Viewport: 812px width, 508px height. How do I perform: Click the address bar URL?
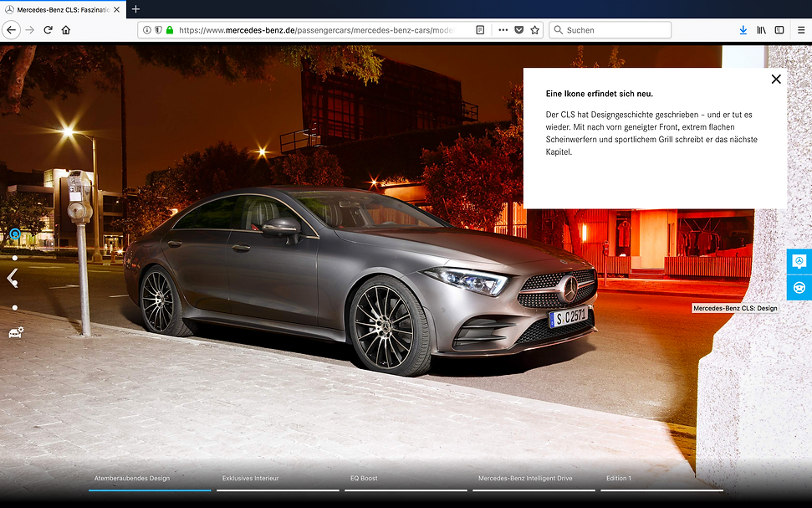click(316, 30)
